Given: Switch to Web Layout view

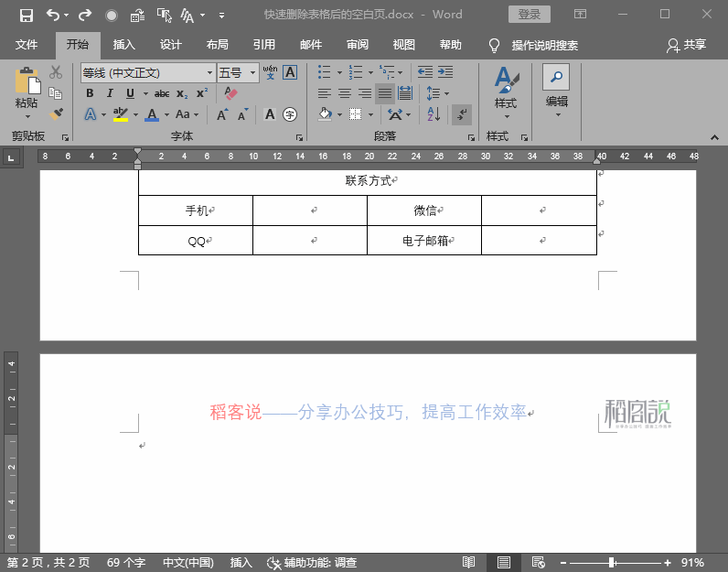Looking at the screenshot, I should click(x=539, y=562).
